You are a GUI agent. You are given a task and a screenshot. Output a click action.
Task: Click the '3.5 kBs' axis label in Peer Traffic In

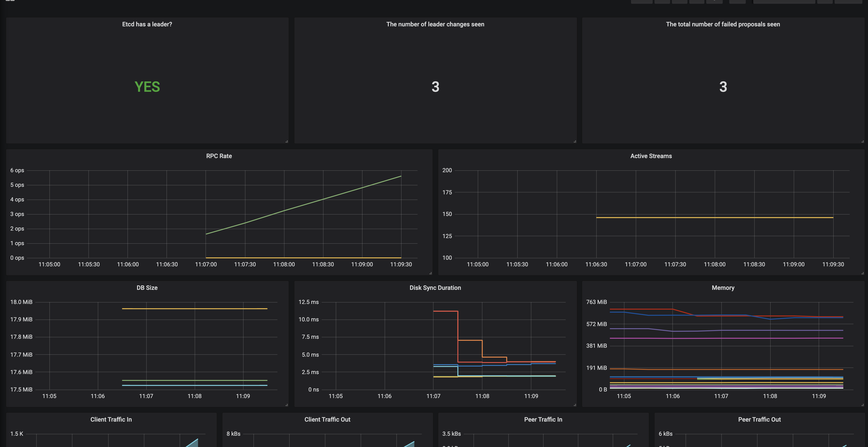click(x=452, y=434)
